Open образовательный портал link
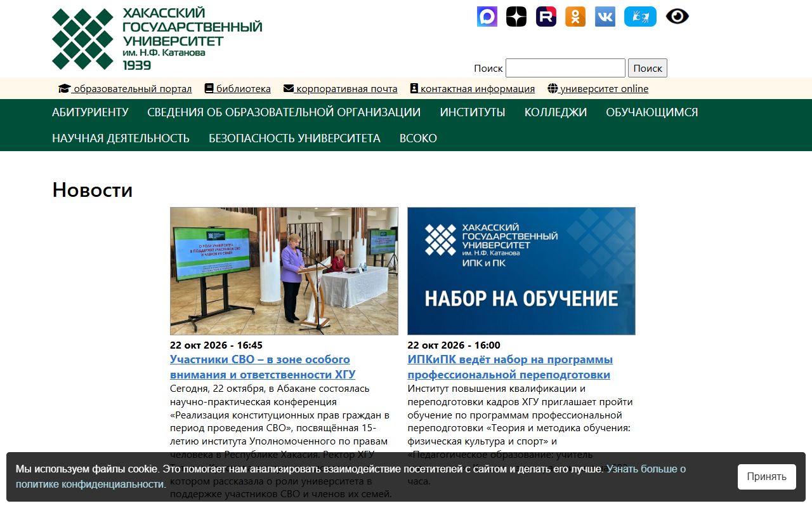 pyautogui.click(x=125, y=89)
